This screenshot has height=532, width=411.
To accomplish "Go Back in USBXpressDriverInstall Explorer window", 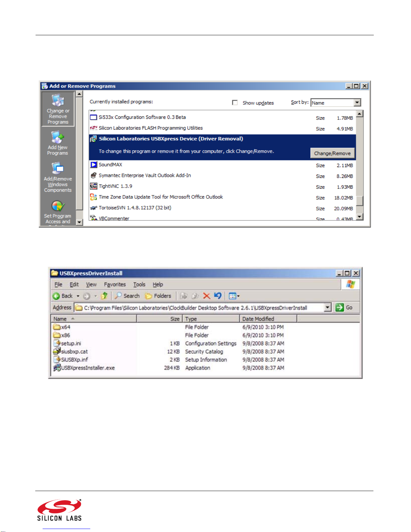I will [x=63, y=296].
